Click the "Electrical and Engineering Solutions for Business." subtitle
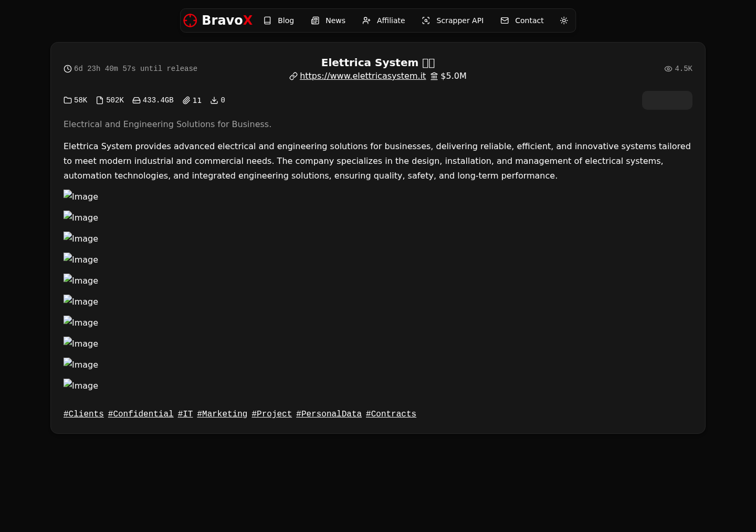Image resolution: width=756 pixels, height=532 pixels. [167, 124]
